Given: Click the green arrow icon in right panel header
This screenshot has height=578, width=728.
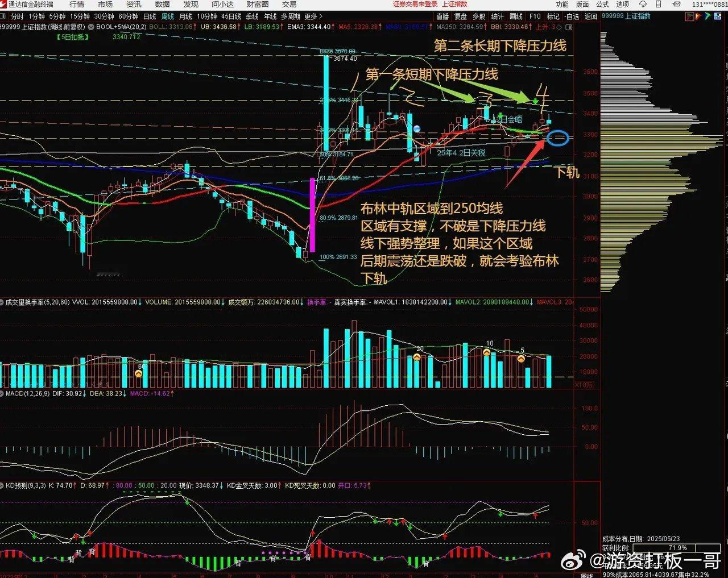Looking at the screenshot, I should (x=708, y=16).
